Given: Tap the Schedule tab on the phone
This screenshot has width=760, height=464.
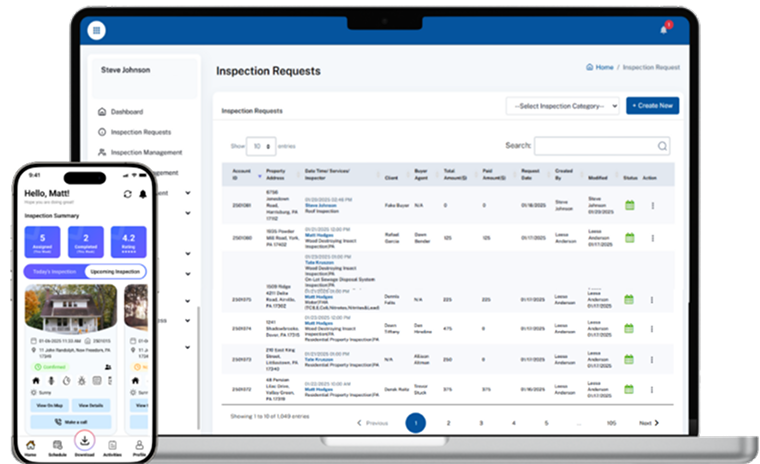Looking at the screenshot, I should 57,448.
